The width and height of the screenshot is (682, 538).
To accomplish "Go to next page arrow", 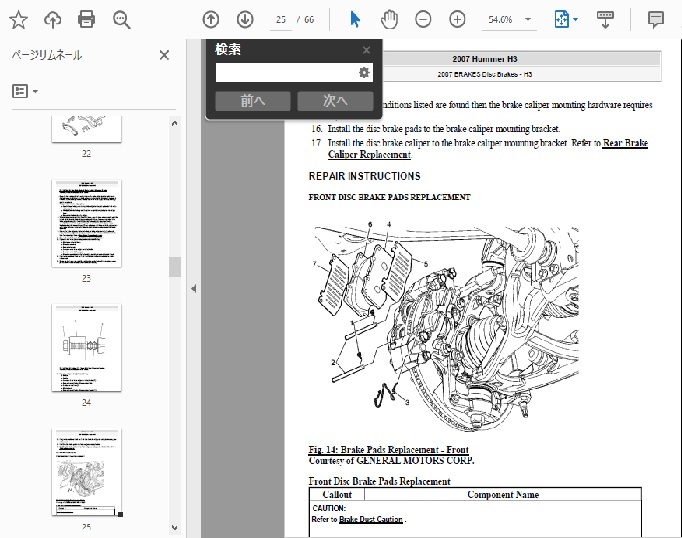I will coord(245,20).
